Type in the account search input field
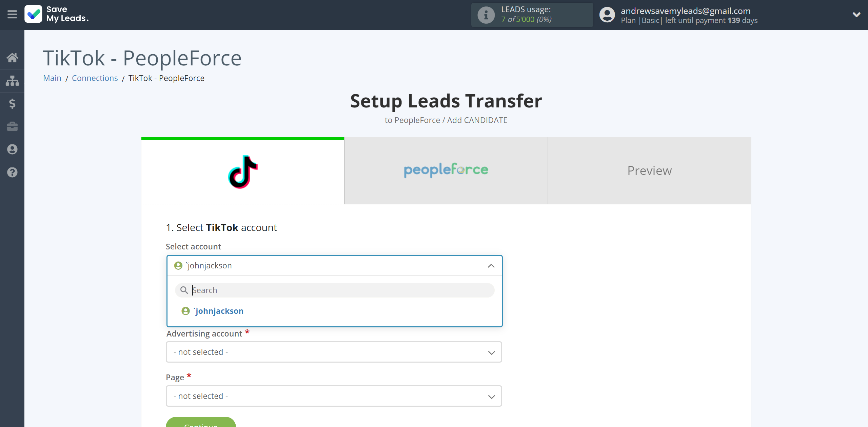 coord(334,290)
